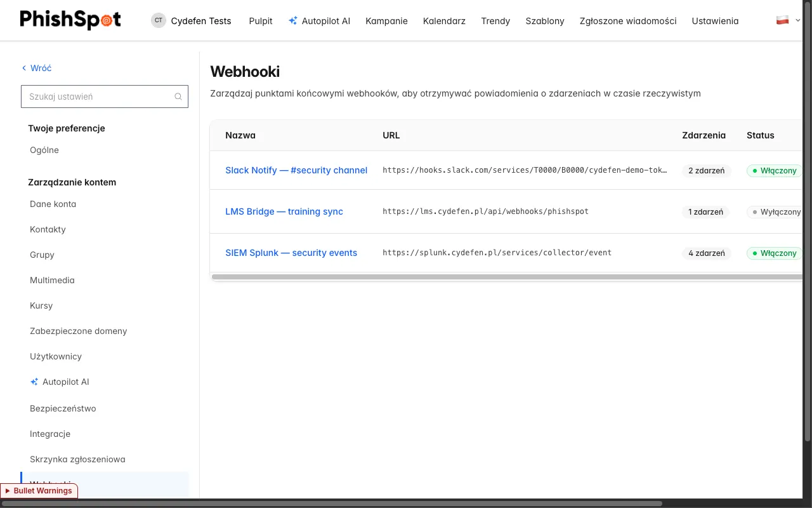Image resolution: width=812 pixels, height=508 pixels.
Task: Click the splunk.cydefen.pl webhook URL
Action: click(x=497, y=253)
